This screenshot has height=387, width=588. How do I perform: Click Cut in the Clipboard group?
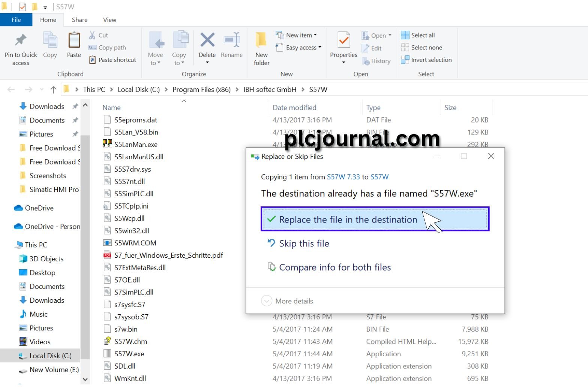99,35
